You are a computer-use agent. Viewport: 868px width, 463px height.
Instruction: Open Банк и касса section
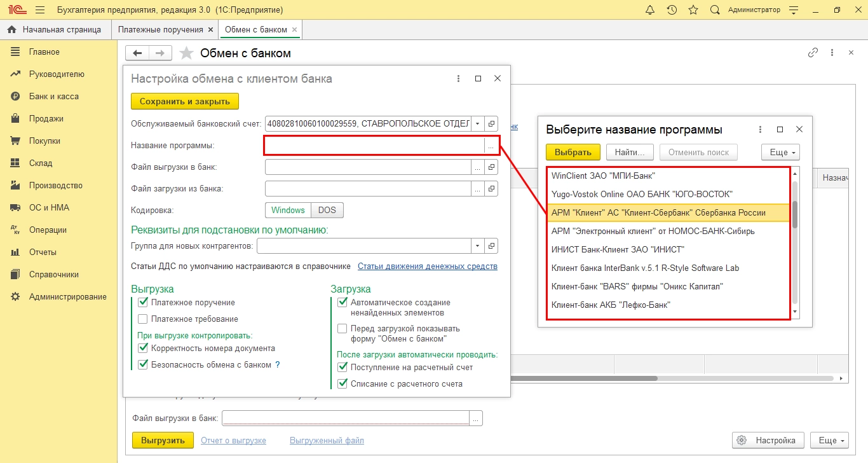pyautogui.click(x=54, y=97)
